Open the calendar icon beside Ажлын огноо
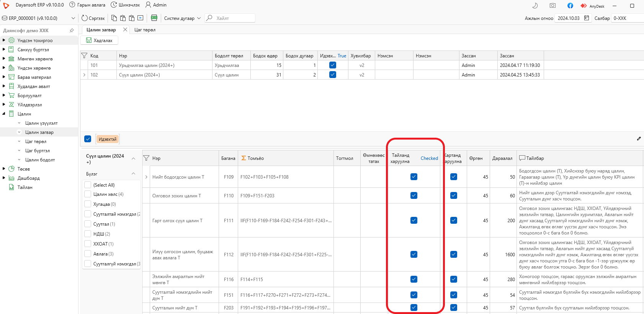This screenshot has height=314, width=644. coord(587,18)
